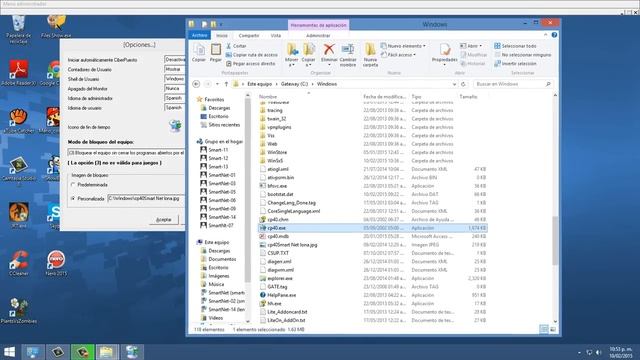Click file list vertical scrollbar thumb
This screenshot has height=360, width=640.
(x=555, y=241)
